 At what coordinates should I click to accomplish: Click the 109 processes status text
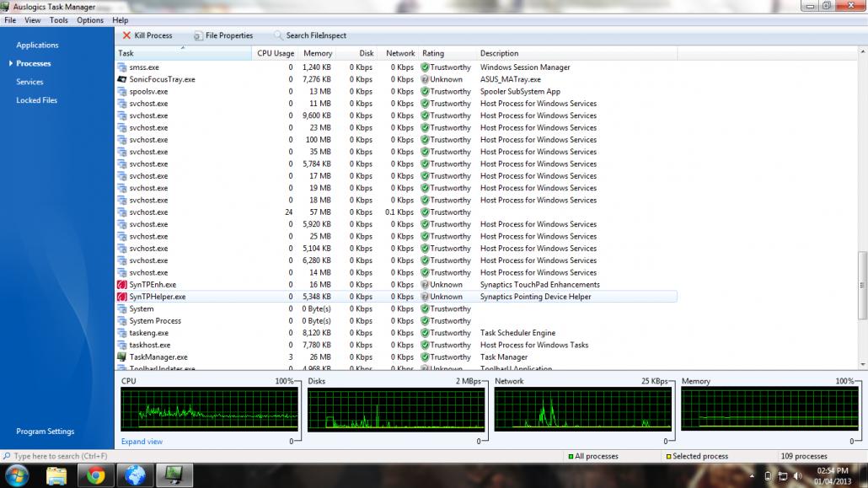coord(804,457)
